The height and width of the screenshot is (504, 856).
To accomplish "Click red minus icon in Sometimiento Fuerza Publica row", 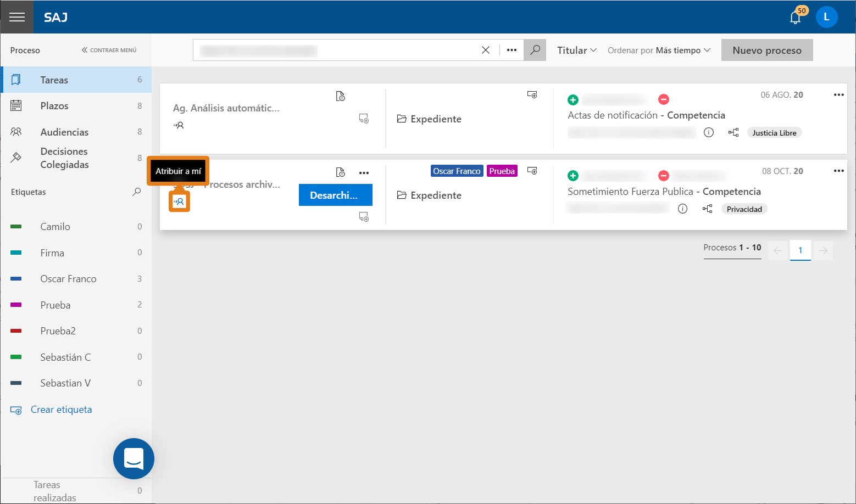I will tap(664, 176).
